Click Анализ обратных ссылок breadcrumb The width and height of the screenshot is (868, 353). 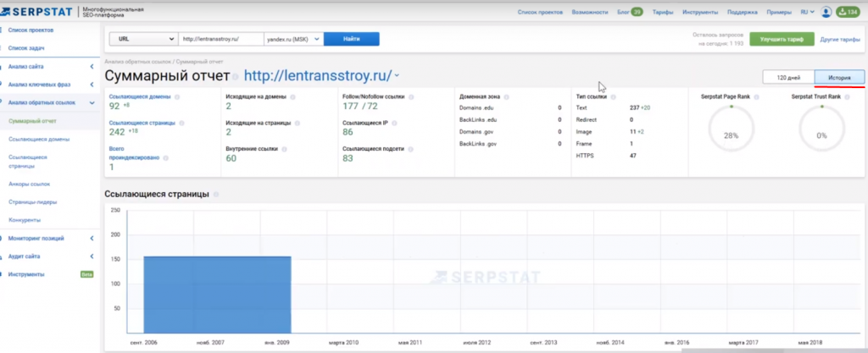tap(137, 61)
